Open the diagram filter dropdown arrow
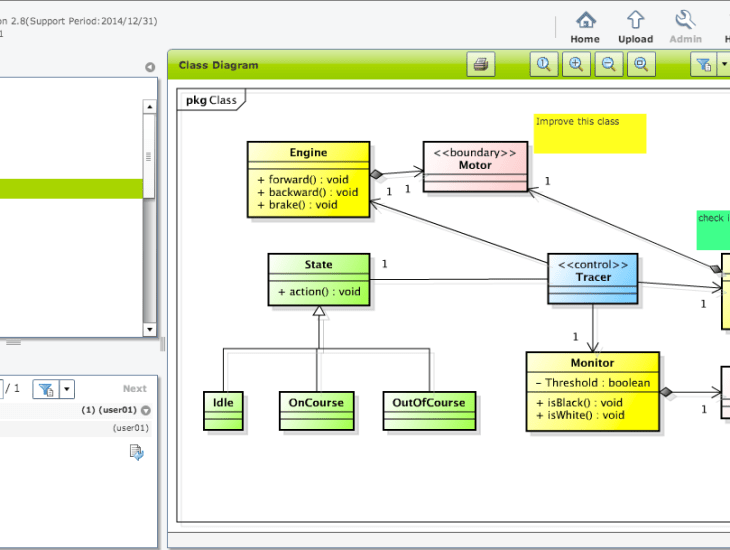The image size is (730, 550). (724, 65)
